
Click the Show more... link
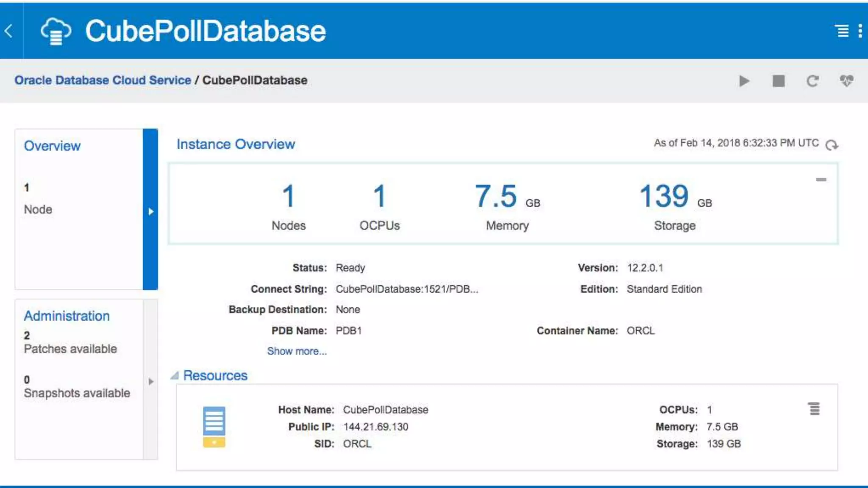click(x=297, y=351)
